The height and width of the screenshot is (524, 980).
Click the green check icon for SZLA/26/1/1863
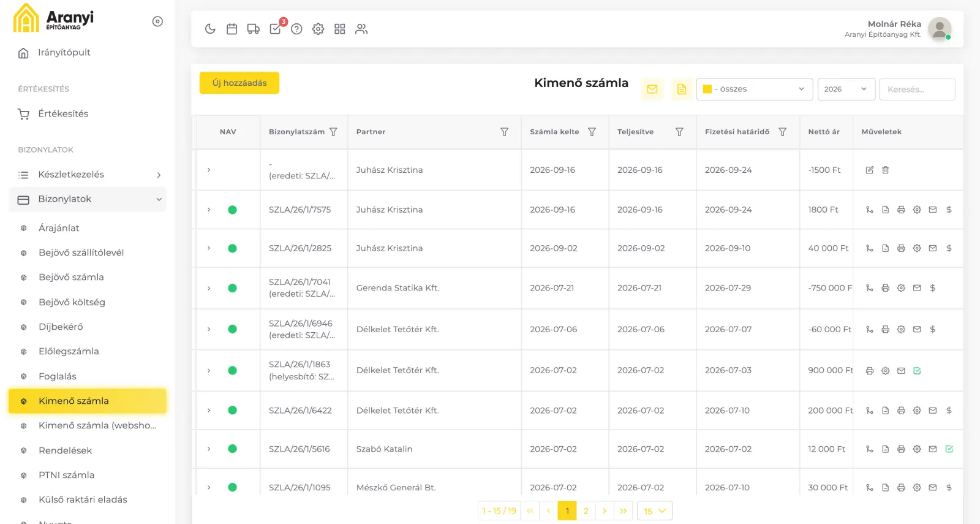[x=917, y=370]
